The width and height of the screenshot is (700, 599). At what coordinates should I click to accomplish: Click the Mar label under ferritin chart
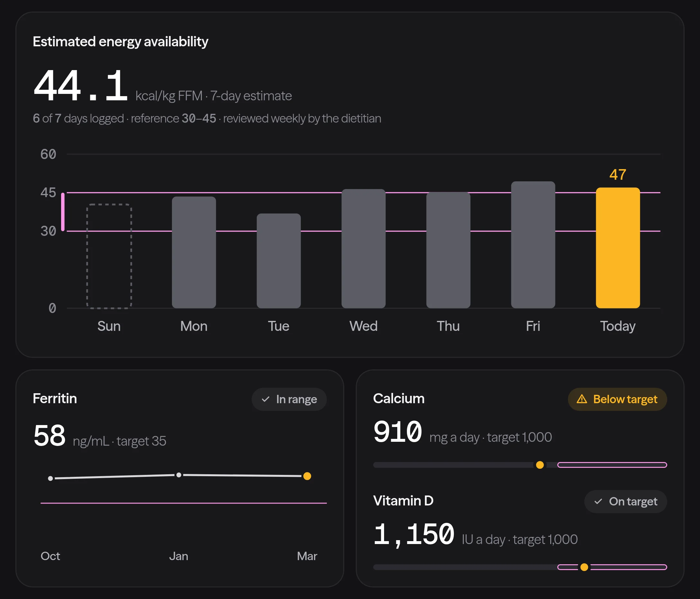pyautogui.click(x=307, y=556)
